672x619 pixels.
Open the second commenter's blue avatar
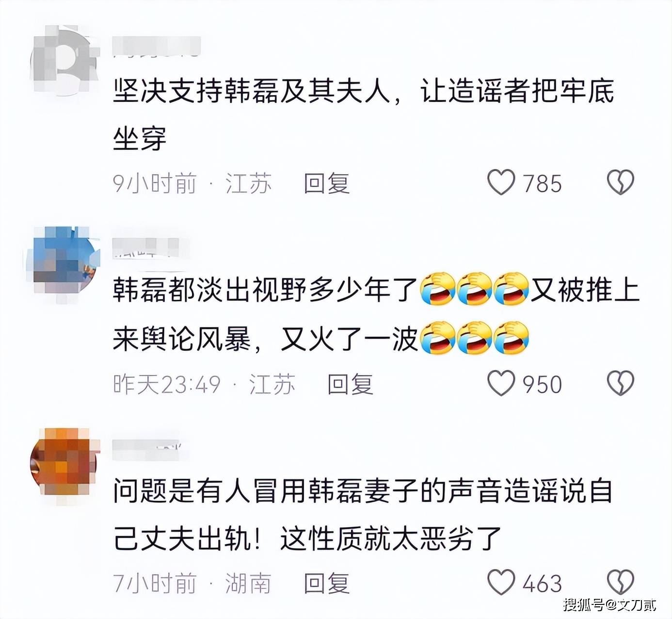(x=64, y=262)
